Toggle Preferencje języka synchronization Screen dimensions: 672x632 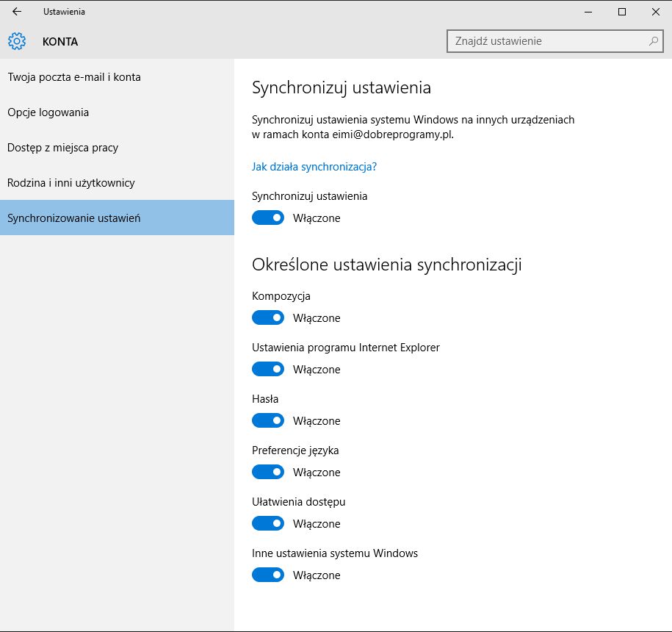coord(268,473)
